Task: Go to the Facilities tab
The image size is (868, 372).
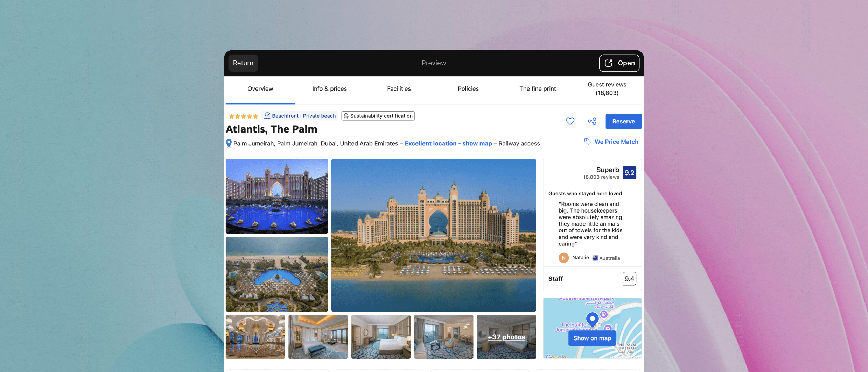Action: pyautogui.click(x=399, y=89)
